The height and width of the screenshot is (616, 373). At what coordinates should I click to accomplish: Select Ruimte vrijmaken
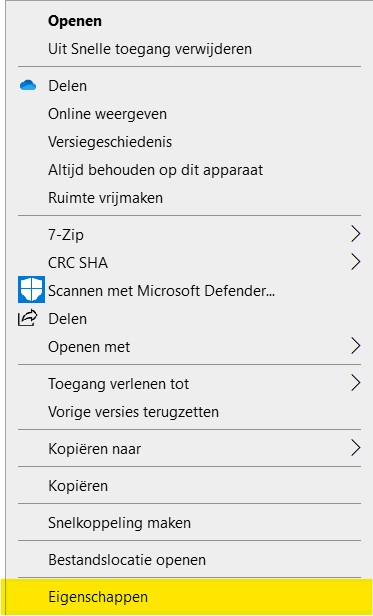105,198
